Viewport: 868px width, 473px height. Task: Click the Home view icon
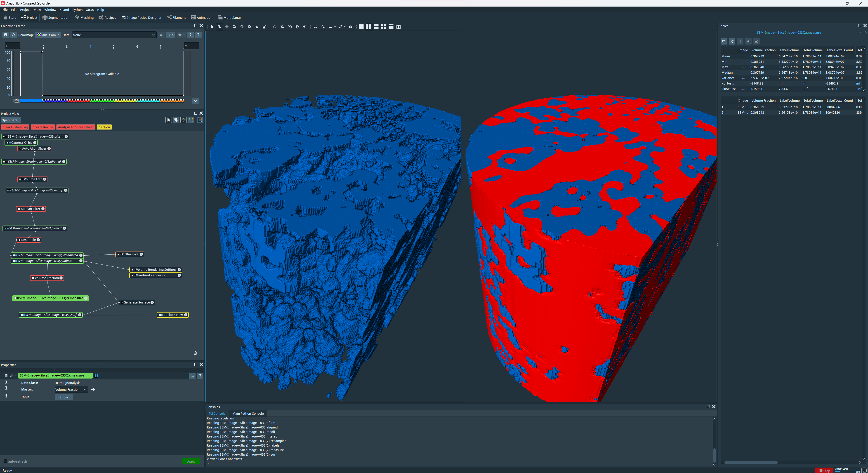(x=257, y=27)
